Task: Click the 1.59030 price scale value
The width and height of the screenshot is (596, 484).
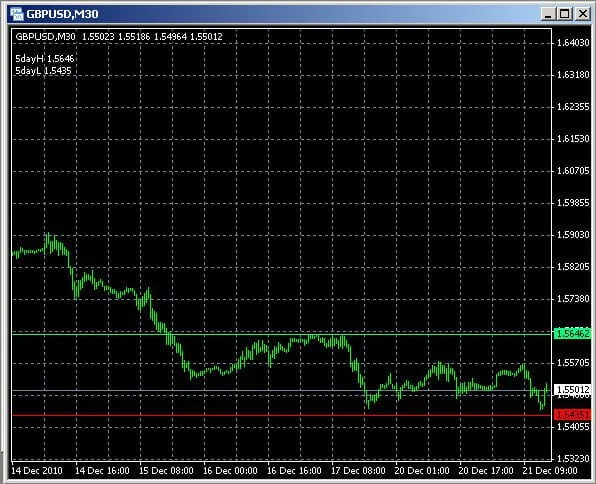Action: (573, 235)
